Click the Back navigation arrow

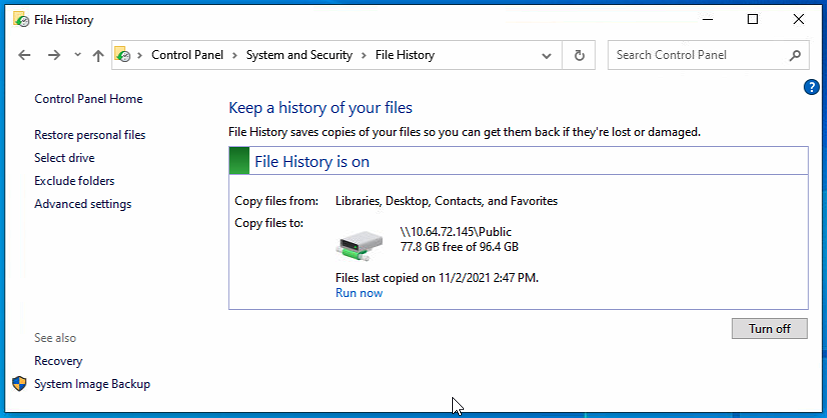pyautogui.click(x=25, y=56)
